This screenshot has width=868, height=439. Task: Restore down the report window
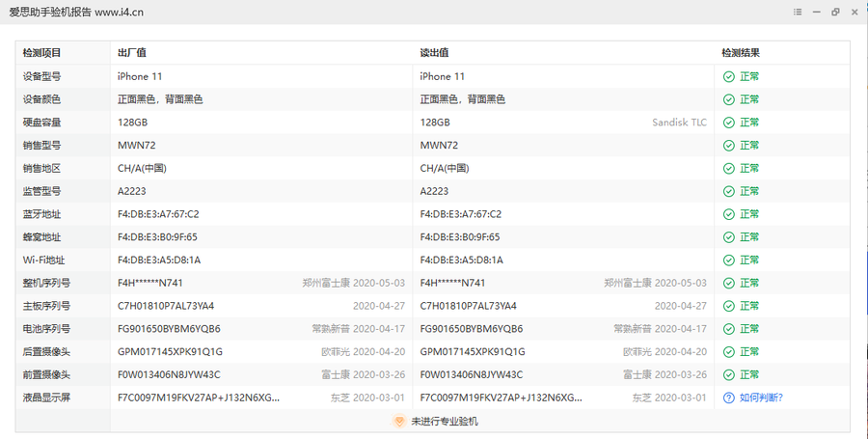click(x=835, y=12)
